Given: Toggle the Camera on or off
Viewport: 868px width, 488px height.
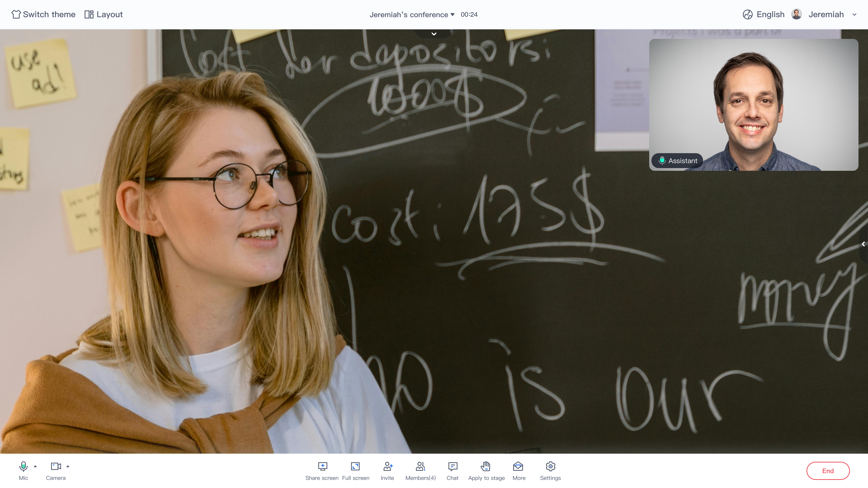Looking at the screenshot, I should pyautogui.click(x=56, y=467).
